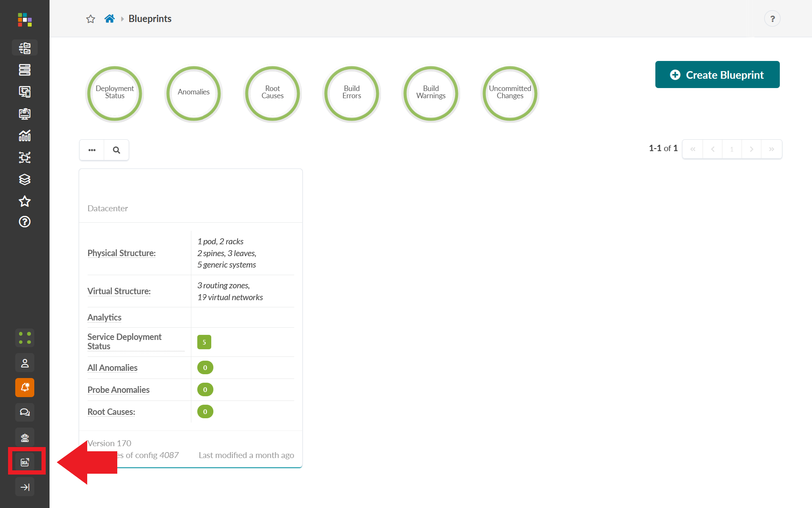
Task: Open the External Systems sidebar icon
Action: [25, 157]
